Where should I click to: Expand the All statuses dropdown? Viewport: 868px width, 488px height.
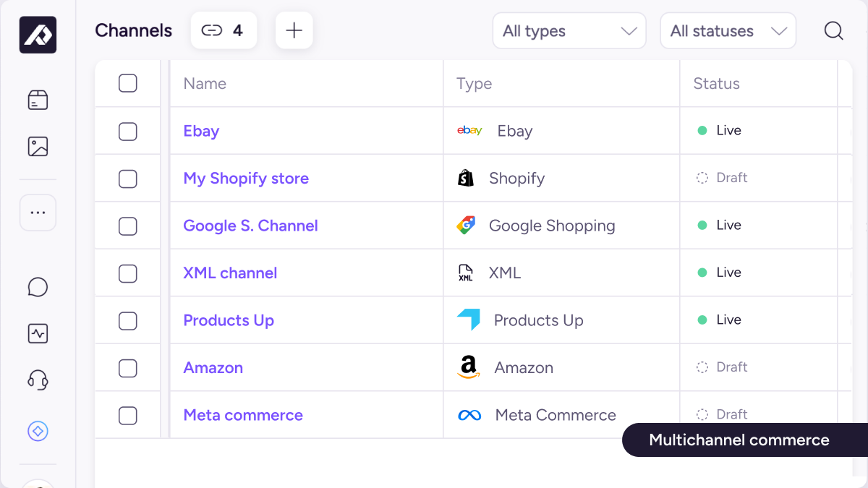[728, 31]
